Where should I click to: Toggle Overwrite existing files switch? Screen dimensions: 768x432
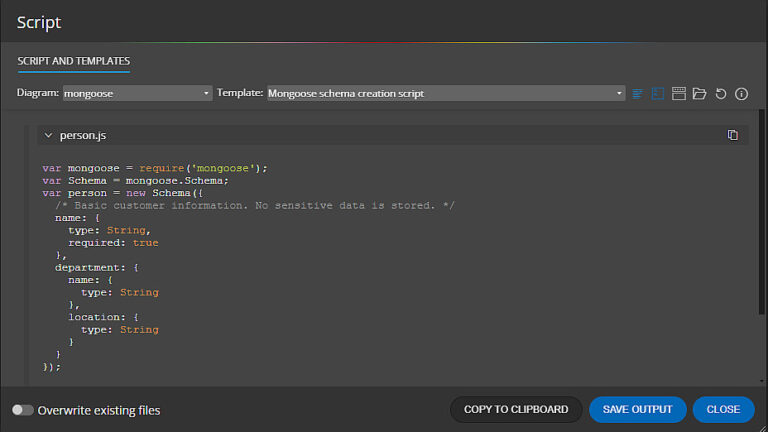tap(22, 410)
